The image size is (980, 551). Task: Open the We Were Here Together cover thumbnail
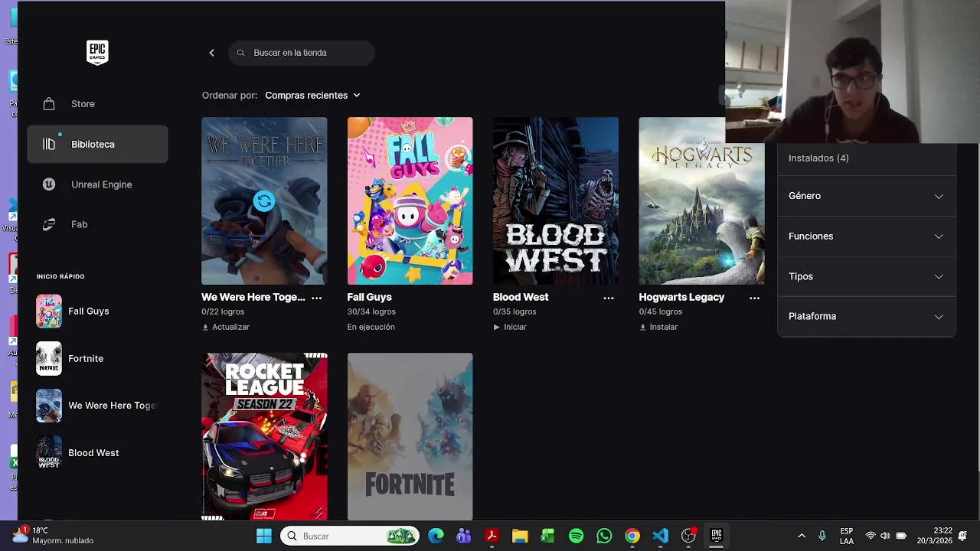click(x=264, y=201)
